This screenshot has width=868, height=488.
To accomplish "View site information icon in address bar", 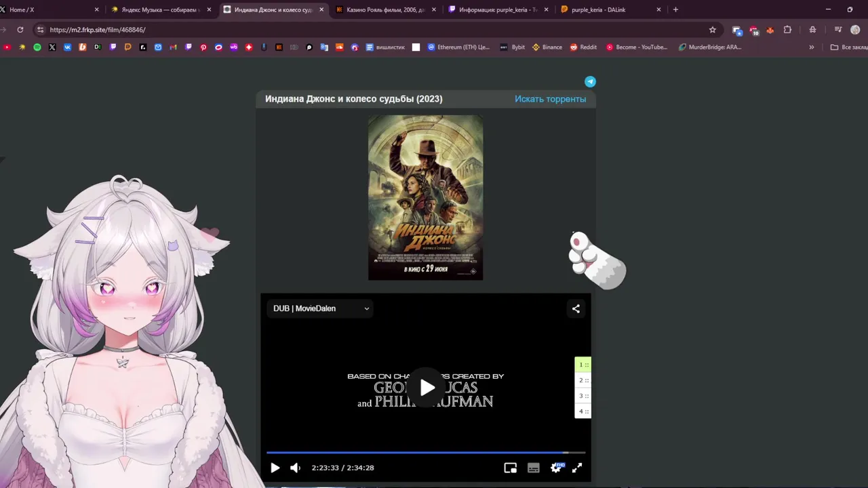I will 41,30.
